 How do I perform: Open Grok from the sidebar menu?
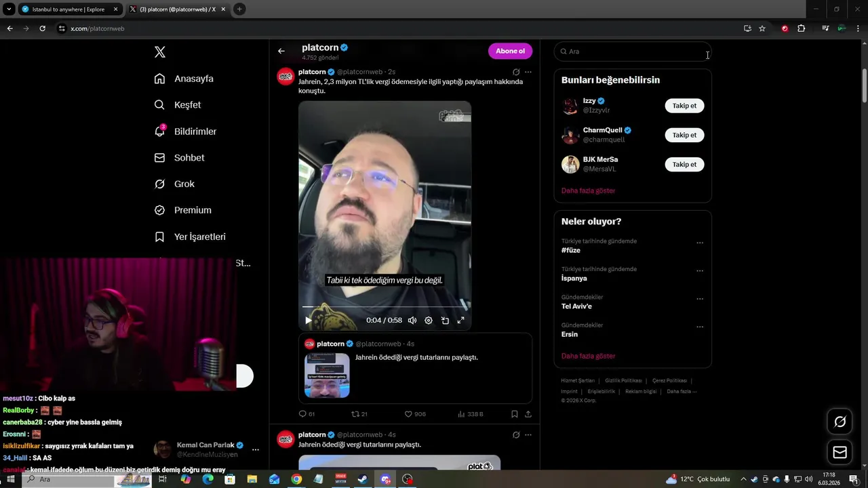click(x=174, y=184)
